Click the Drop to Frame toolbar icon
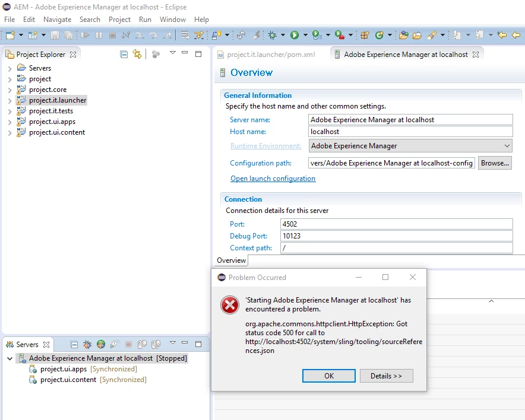525x420 pixels. pos(185,35)
